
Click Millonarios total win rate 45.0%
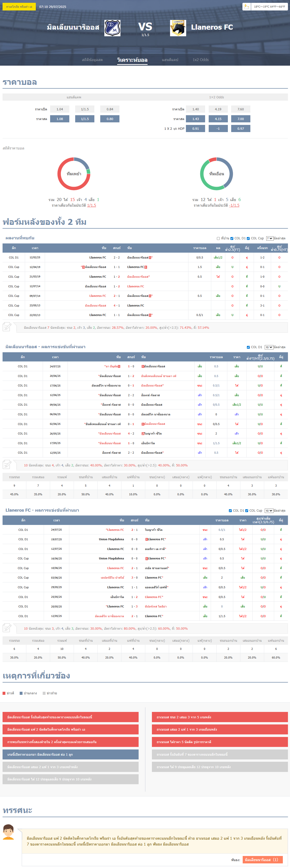point(14,494)
